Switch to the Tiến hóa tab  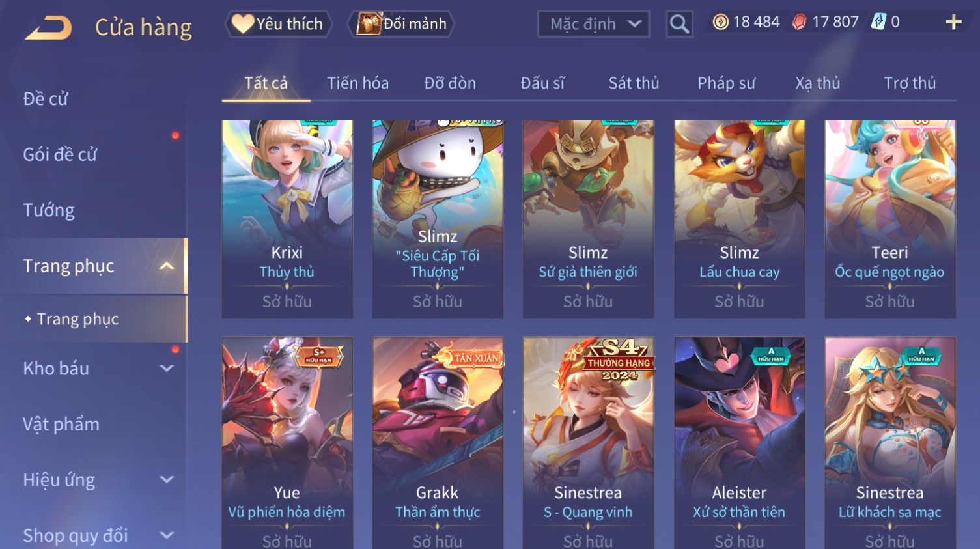(x=357, y=83)
